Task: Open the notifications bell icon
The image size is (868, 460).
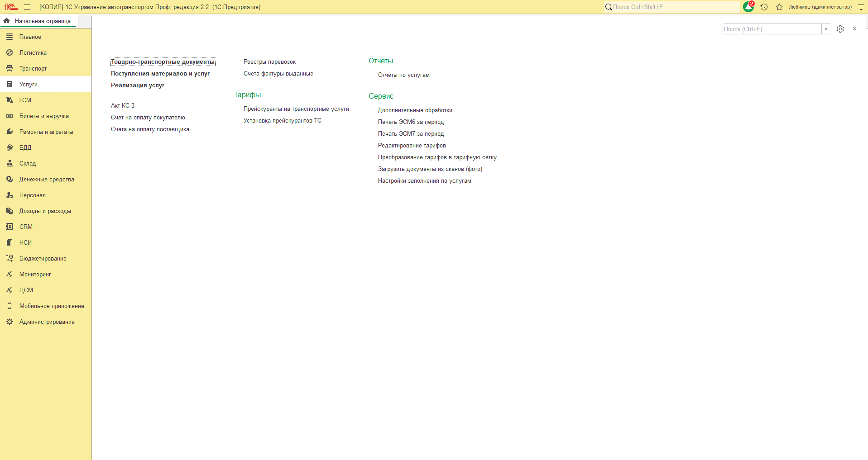Action: 748,7
